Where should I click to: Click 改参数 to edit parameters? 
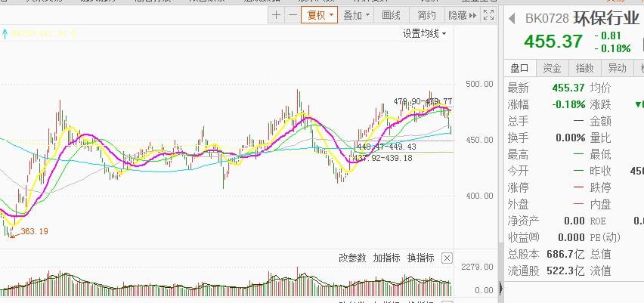[x=352, y=258]
